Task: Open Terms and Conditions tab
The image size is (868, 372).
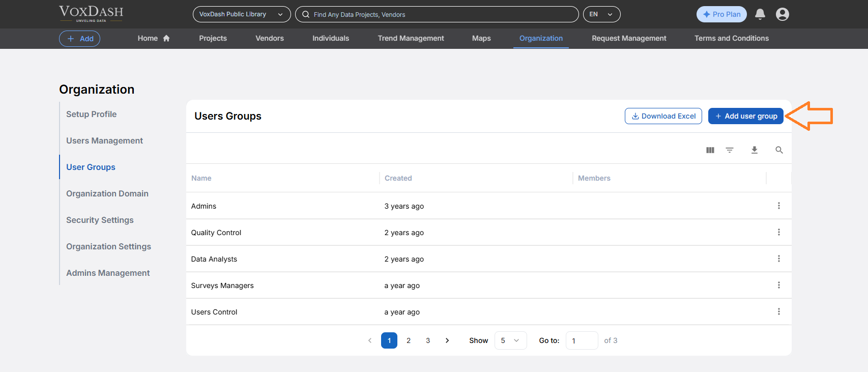Action: tap(732, 38)
